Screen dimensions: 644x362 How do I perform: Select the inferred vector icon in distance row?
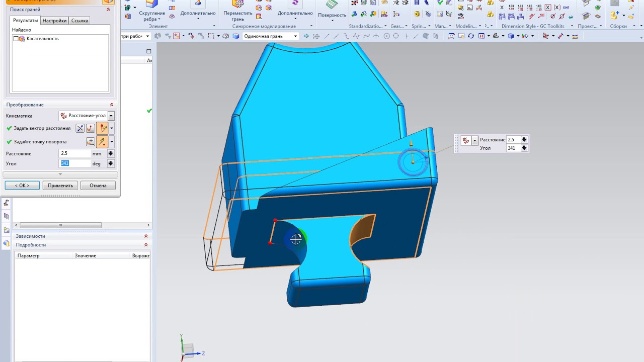[x=102, y=128]
